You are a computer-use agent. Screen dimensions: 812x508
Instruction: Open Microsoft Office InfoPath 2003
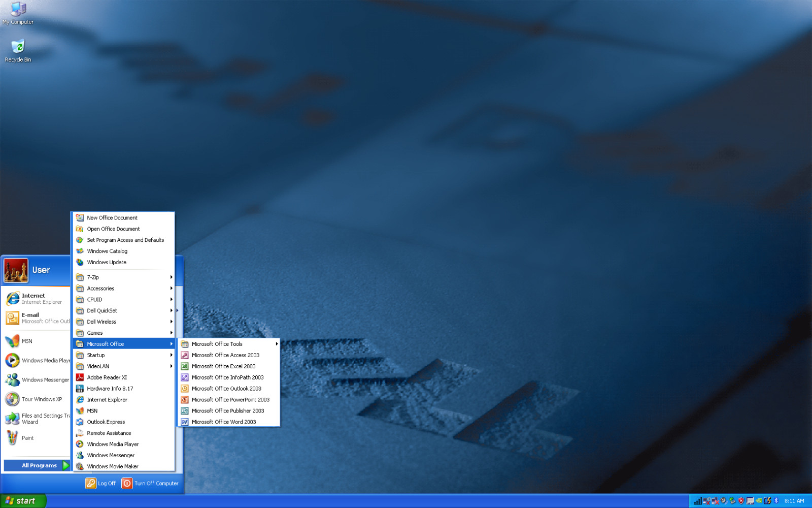[229, 377]
